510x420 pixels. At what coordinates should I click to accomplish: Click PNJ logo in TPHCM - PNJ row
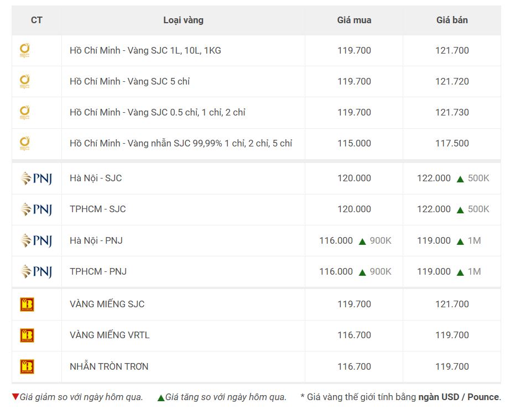37,271
